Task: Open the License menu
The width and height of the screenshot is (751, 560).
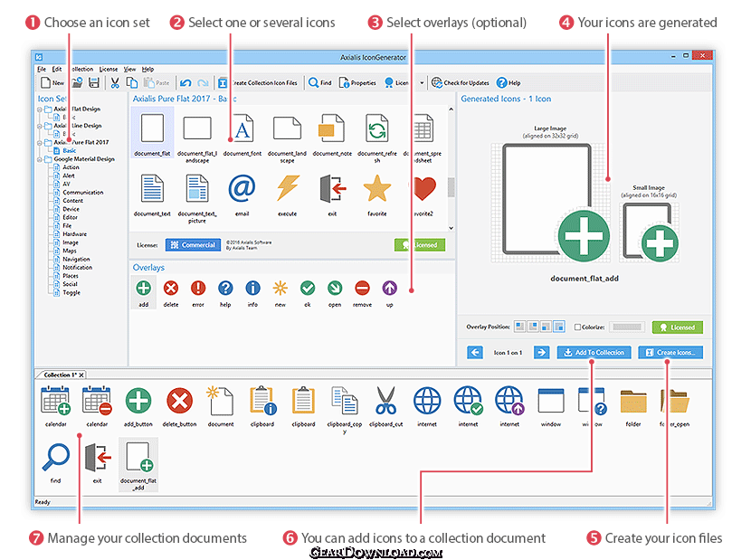Action: (109, 69)
